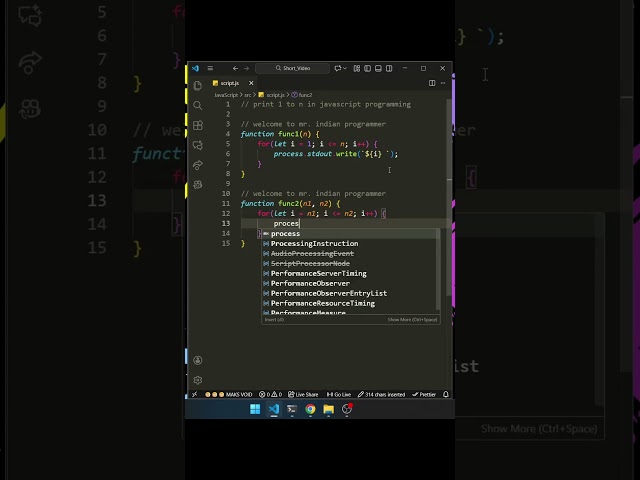Close the script.js tab
The height and width of the screenshot is (480, 640).
click(251, 83)
